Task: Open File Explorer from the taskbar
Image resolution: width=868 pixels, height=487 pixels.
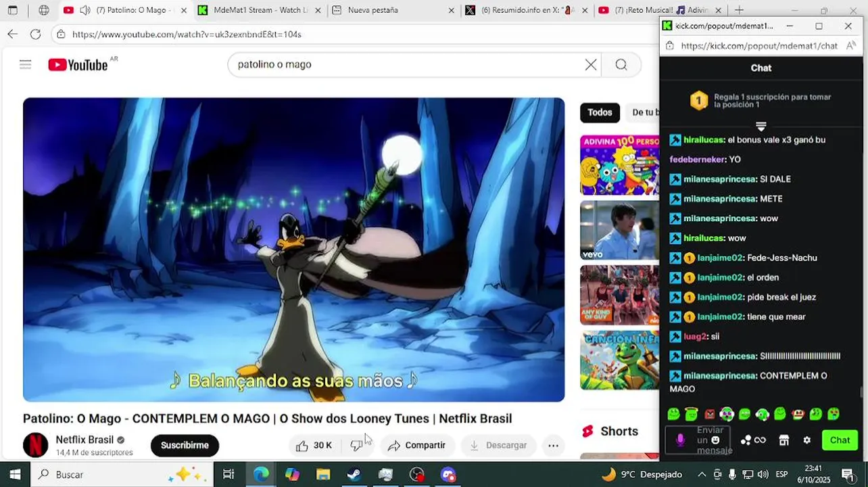Action: click(323, 474)
